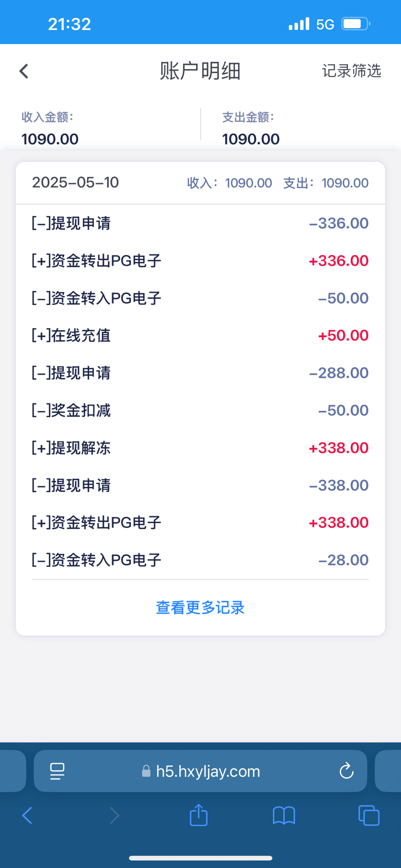Tap the Safari share icon
The height and width of the screenshot is (868, 401).
pos(199,816)
